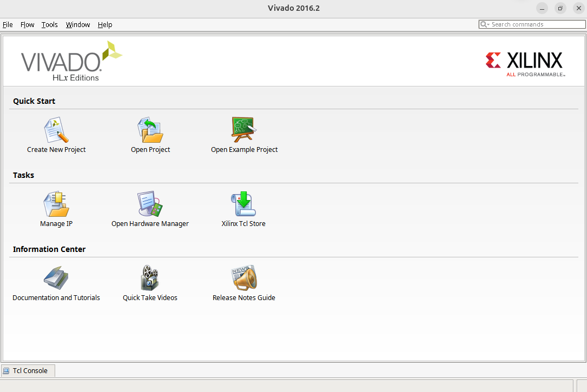Image resolution: width=587 pixels, height=392 pixels.
Task: Open the Open Project folder icon
Action: click(x=150, y=130)
